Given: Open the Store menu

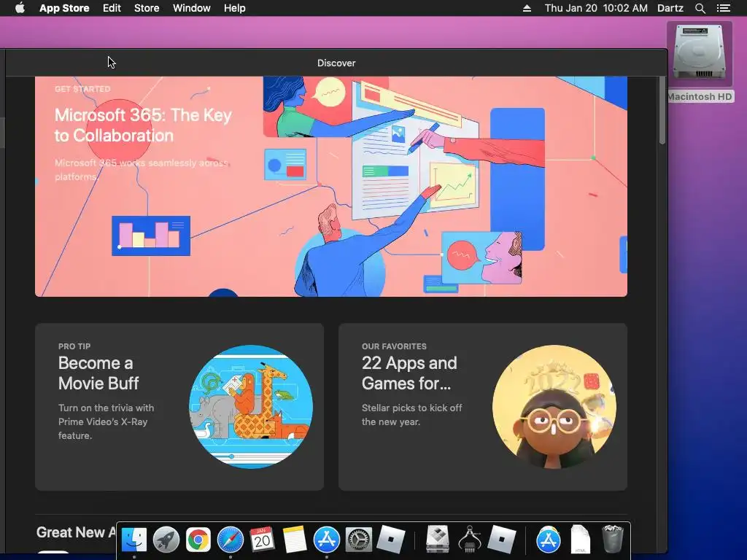Looking at the screenshot, I should (x=146, y=8).
